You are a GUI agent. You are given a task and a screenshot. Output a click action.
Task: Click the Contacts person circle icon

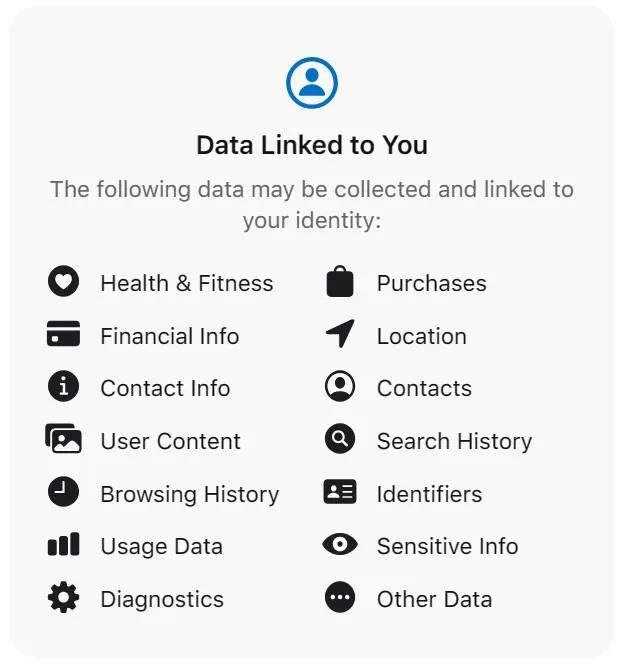(x=340, y=386)
